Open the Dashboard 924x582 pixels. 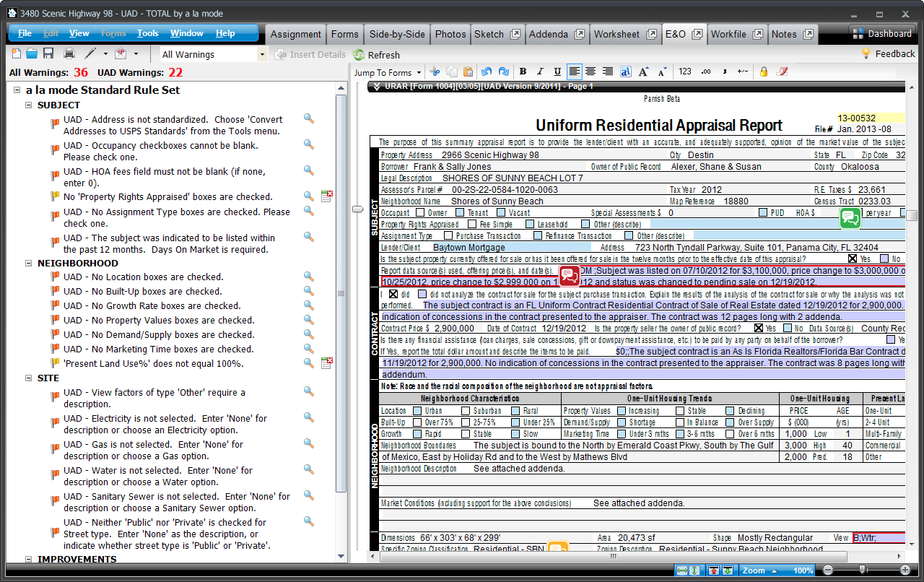pyautogui.click(x=882, y=33)
